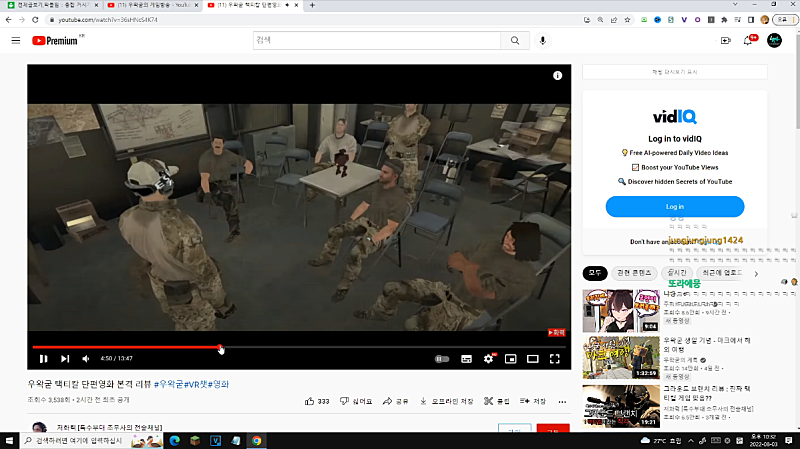The width and height of the screenshot is (800, 449).
Task: Click the browser address bar URL
Action: 108,20
